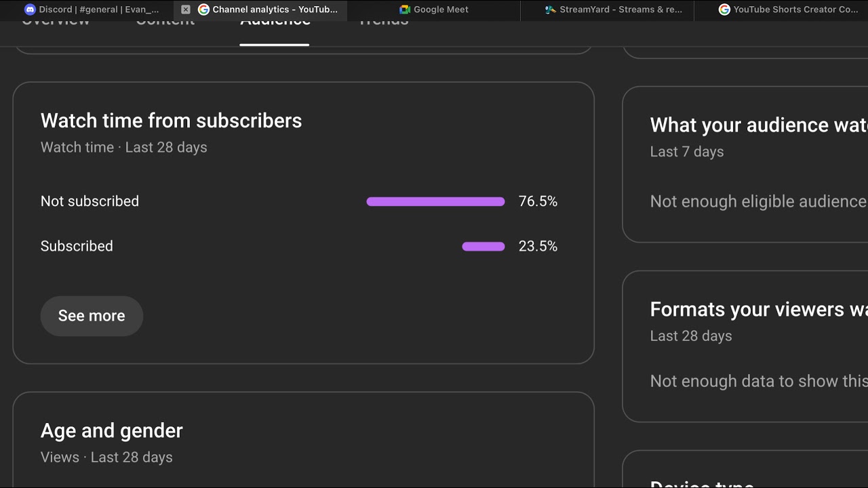The width and height of the screenshot is (868, 488).
Task: Open the YouTube Shorts Creator Community tab
Action: (x=781, y=9)
